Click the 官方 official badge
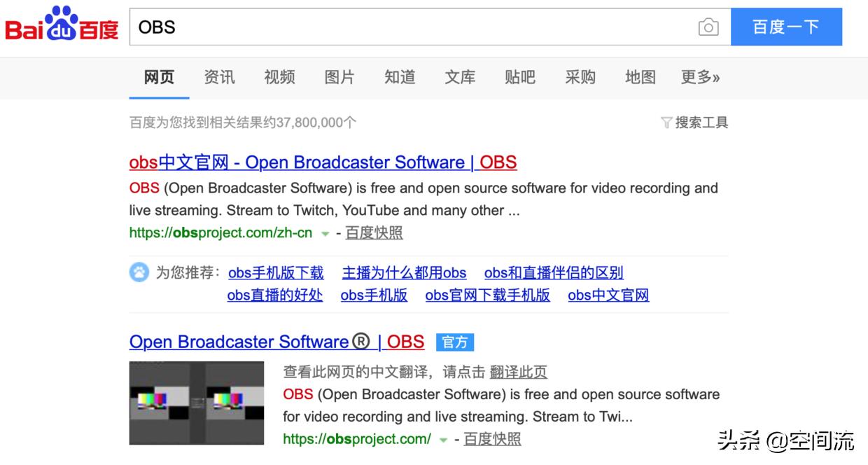The width and height of the screenshot is (868, 465). [x=455, y=342]
